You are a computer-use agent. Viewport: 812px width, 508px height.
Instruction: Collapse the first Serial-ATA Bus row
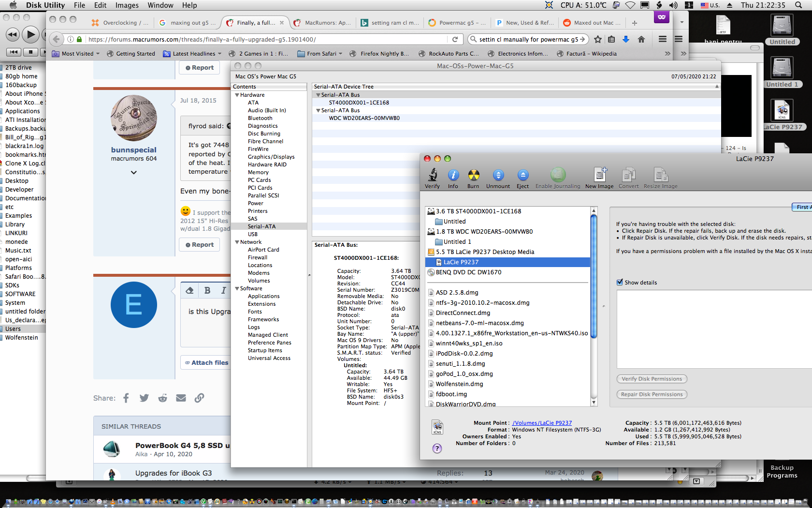click(318, 95)
